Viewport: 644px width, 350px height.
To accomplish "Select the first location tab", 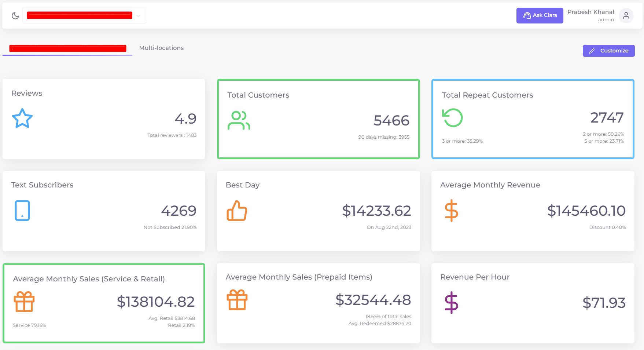I will tap(68, 48).
